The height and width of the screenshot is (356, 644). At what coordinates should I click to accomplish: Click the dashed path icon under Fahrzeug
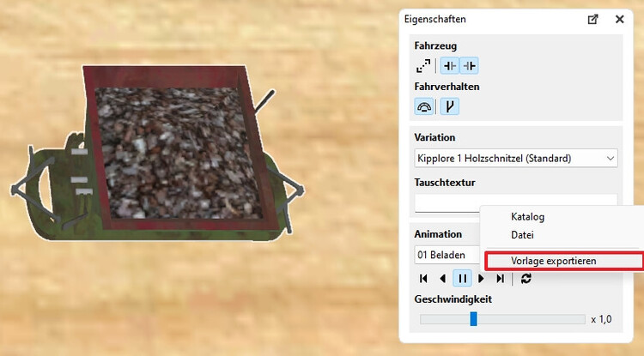point(423,65)
